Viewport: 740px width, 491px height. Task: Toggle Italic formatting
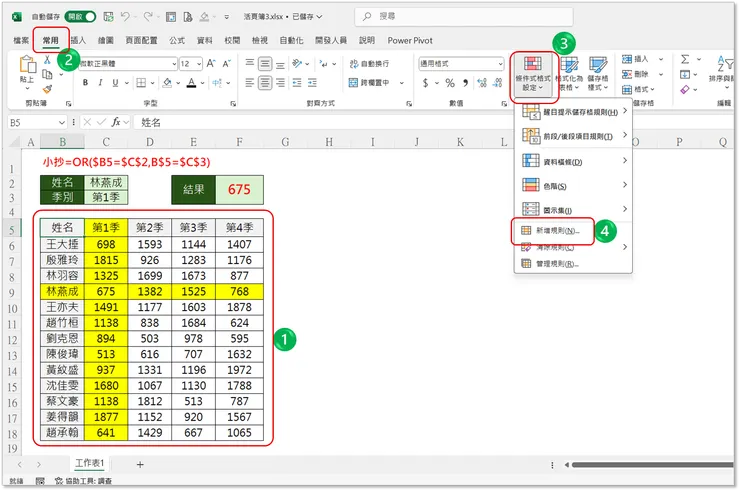[x=100, y=83]
